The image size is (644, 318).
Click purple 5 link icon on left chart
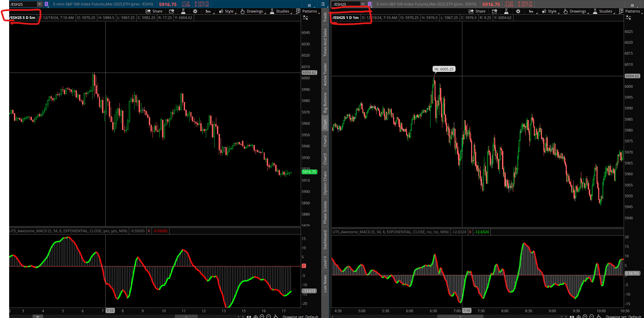pos(46,4)
